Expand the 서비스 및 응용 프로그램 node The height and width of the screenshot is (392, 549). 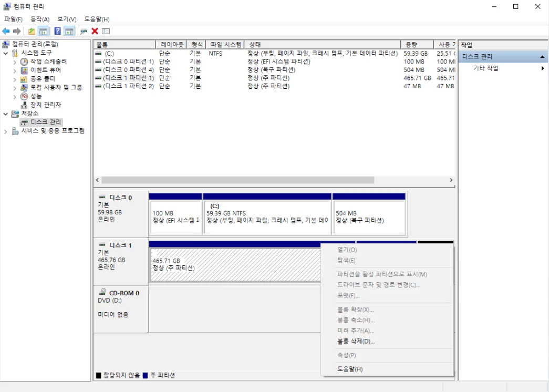pyautogui.click(x=6, y=131)
